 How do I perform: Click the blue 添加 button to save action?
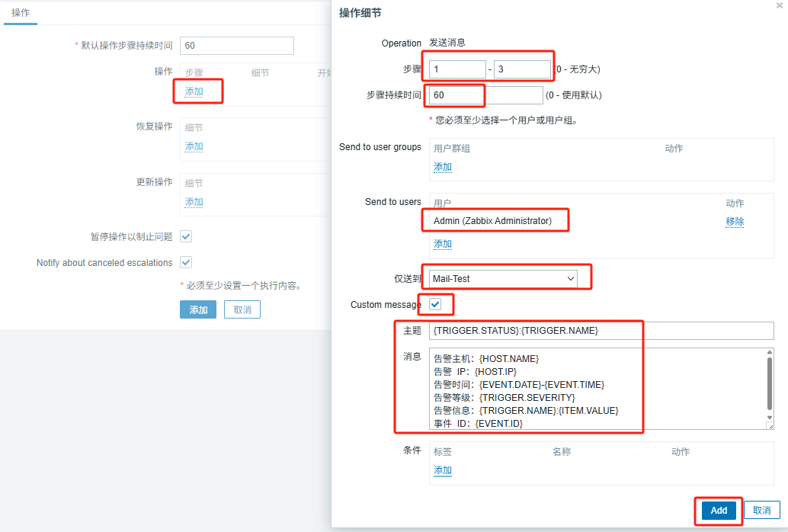[197, 309]
